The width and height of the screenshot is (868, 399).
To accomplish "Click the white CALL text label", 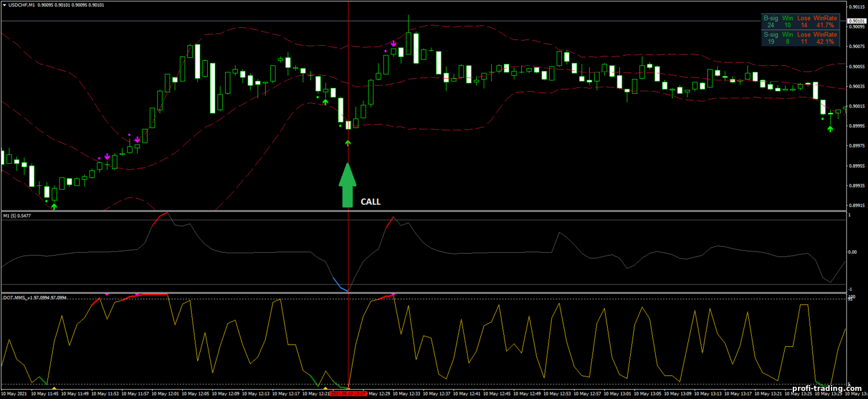I will (370, 202).
